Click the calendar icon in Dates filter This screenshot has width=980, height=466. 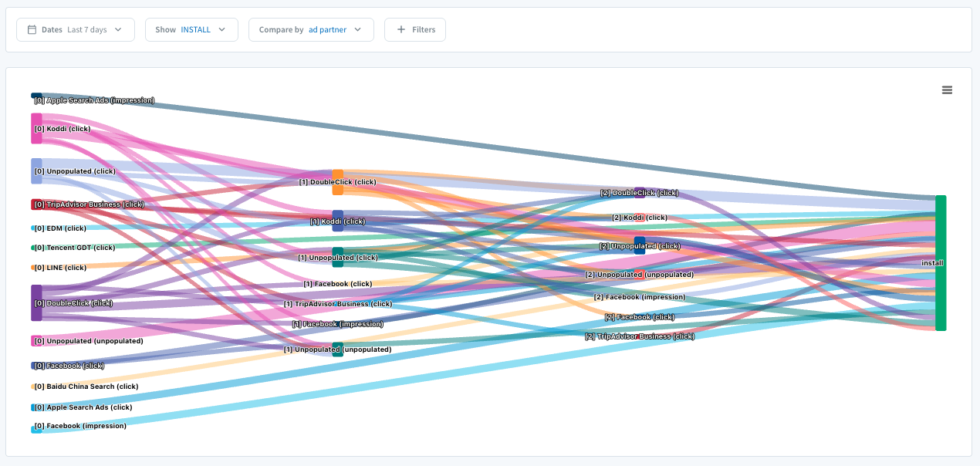click(32, 30)
